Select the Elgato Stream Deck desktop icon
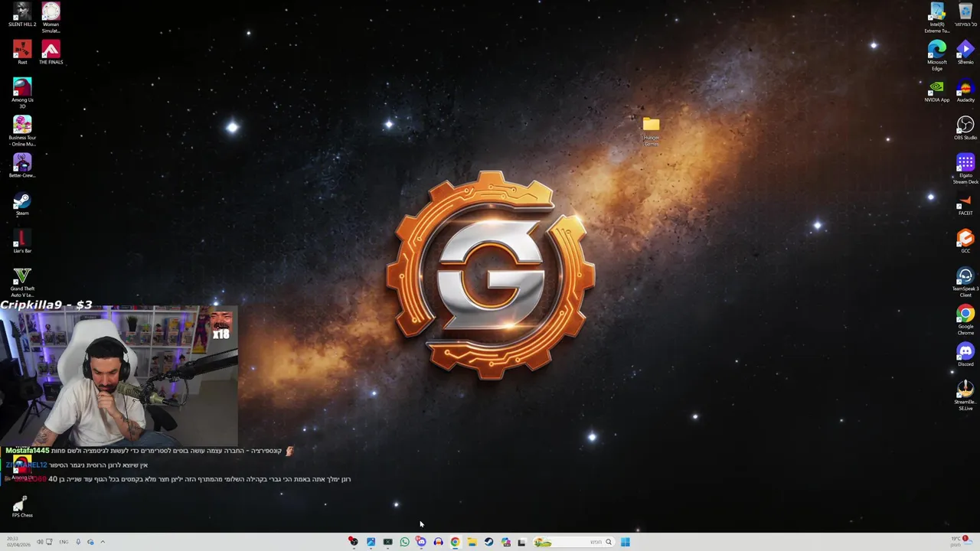Viewport: 980px width, 551px height. coord(965,169)
